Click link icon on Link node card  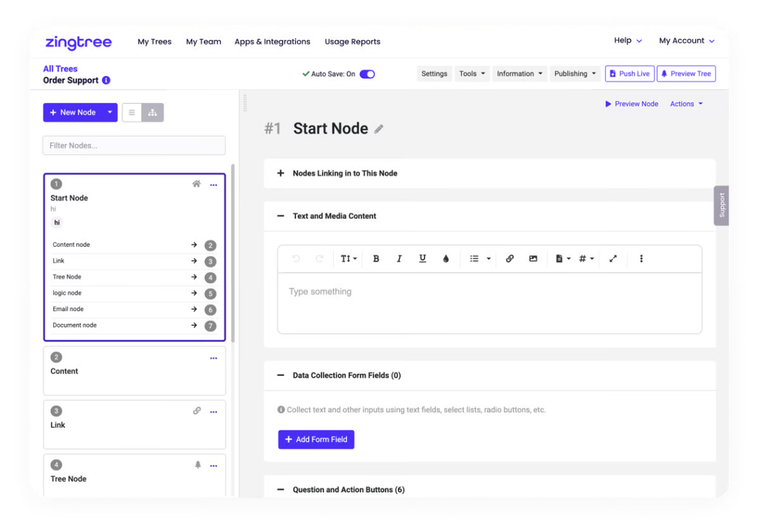197,411
